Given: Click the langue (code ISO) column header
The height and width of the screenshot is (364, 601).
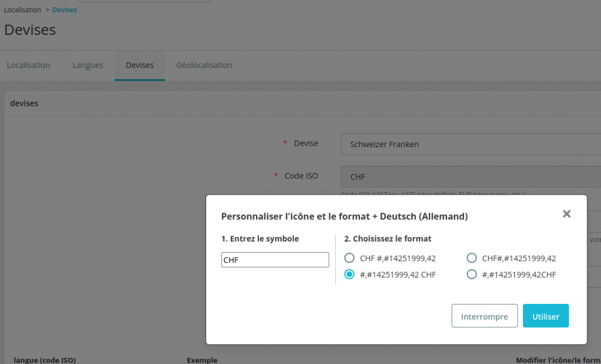Looking at the screenshot, I should pyautogui.click(x=44, y=360).
